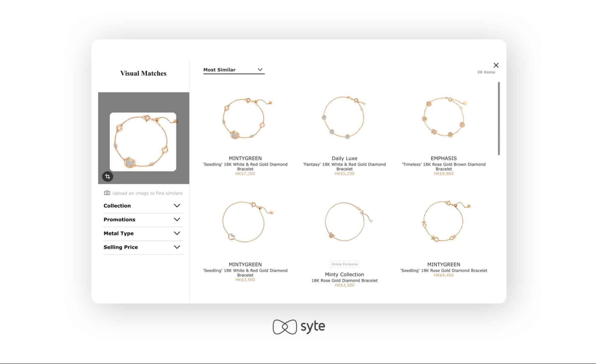Click the Minty Collection title
Viewport: 596px width, 364px height.
pos(344,274)
